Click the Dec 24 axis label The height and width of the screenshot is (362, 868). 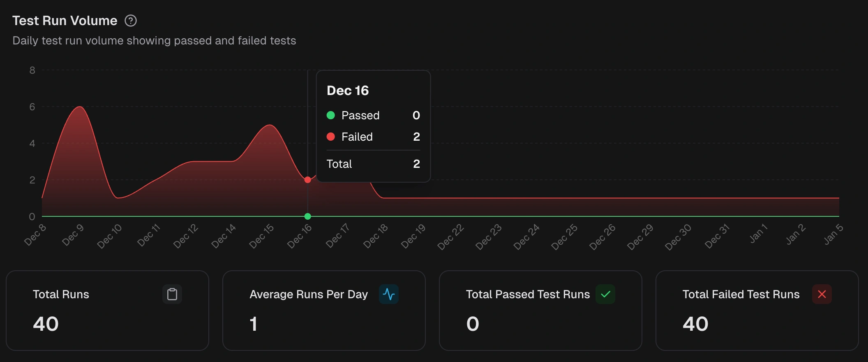[526, 237]
